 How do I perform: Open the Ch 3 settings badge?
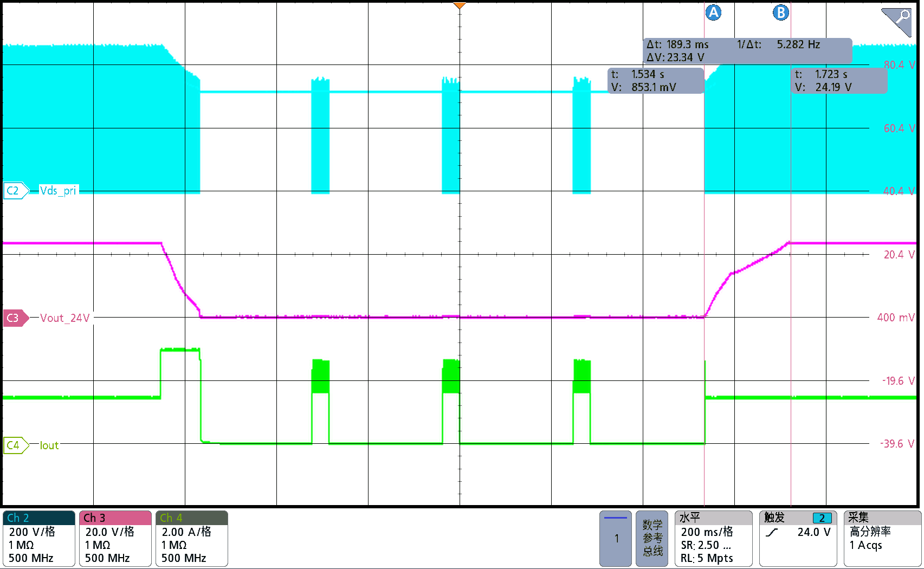(x=115, y=539)
